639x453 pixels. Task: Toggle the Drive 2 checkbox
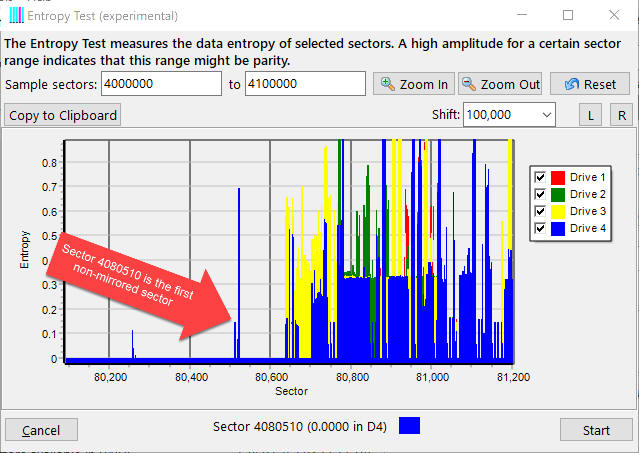540,194
